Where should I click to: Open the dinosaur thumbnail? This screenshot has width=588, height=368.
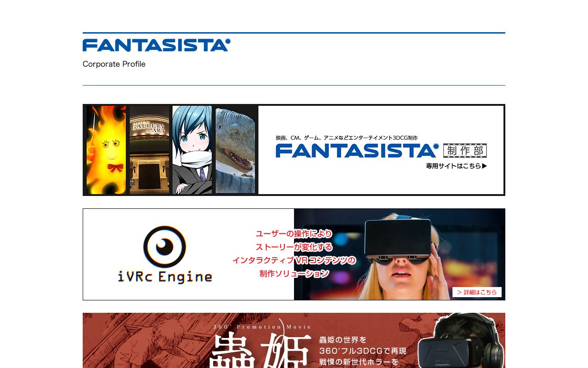[x=235, y=150]
